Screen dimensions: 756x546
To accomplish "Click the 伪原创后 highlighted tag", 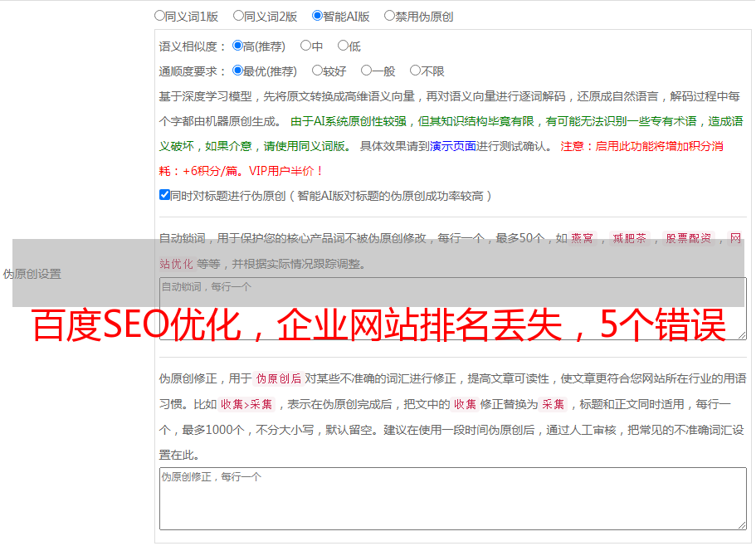I will point(279,378).
